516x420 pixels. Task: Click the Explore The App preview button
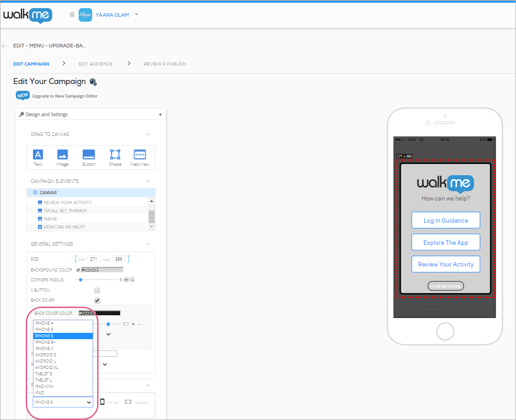point(446,243)
